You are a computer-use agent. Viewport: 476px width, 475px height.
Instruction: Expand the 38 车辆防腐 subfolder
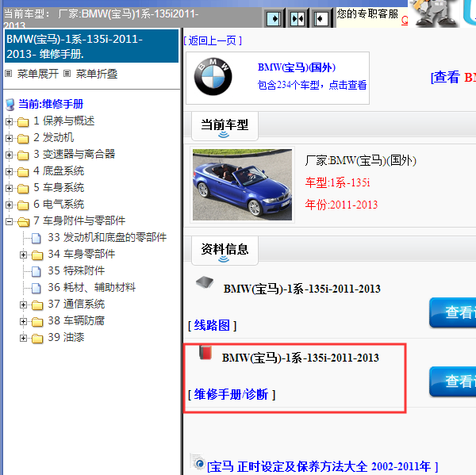pos(23,321)
